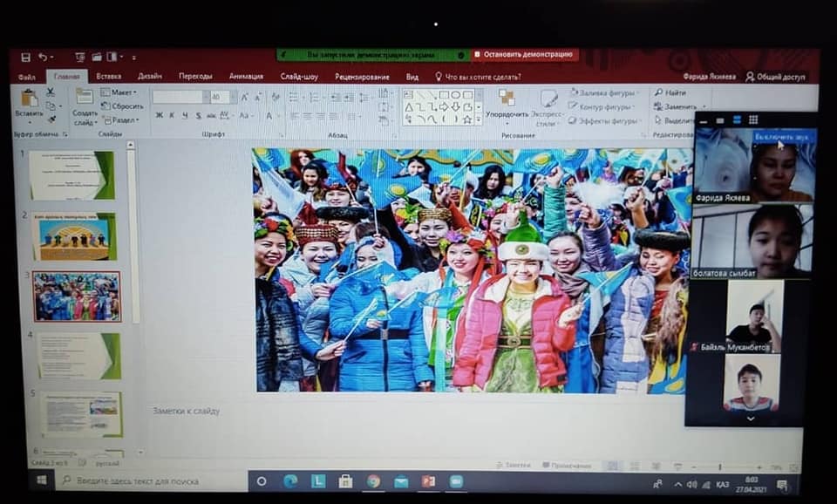Open PowerPoint from the Windows taskbar
Image resolution: width=837 pixels, height=504 pixels.
pyautogui.click(x=428, y=480)
